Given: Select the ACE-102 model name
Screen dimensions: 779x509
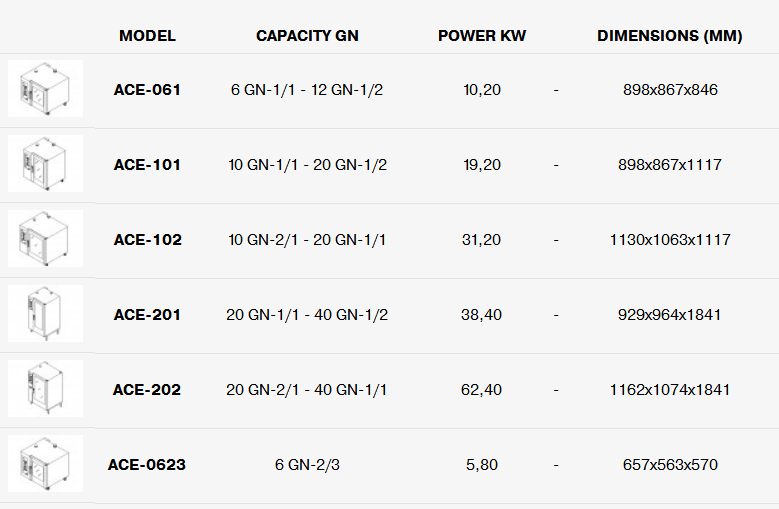Looking at the screenshot, I should pyautogui.click(x=148, y=240).
